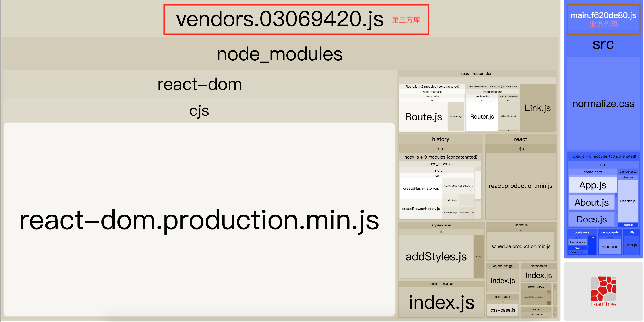Select the vendors.03069420.js bundle title

(x=280, y=19)
